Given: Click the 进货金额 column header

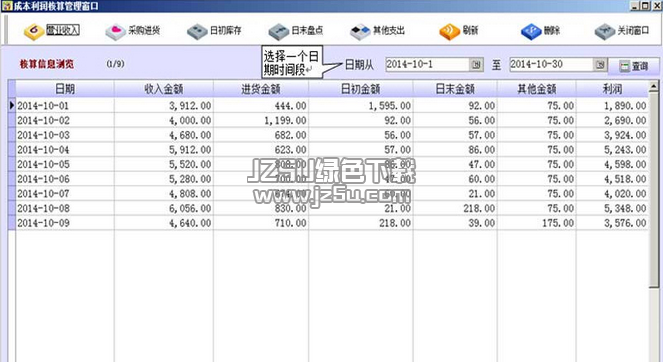Looking at the screenshot, I should (x=261, y=89).
